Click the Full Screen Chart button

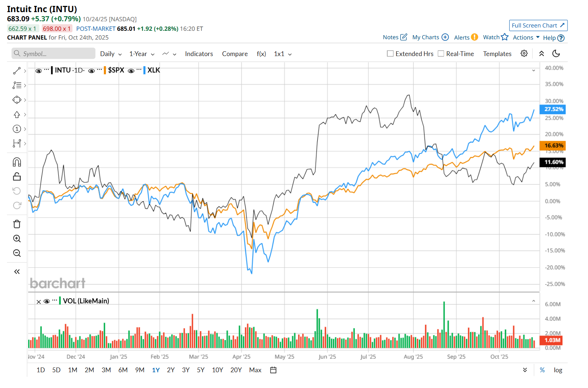click(x=538, y=25)
